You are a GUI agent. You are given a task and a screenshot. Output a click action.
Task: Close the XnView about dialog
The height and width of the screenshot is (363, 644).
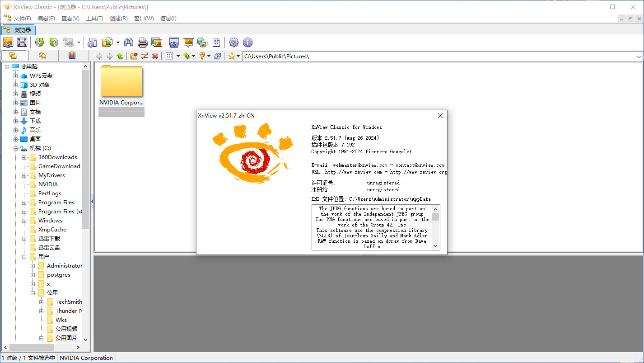(440, 116)
